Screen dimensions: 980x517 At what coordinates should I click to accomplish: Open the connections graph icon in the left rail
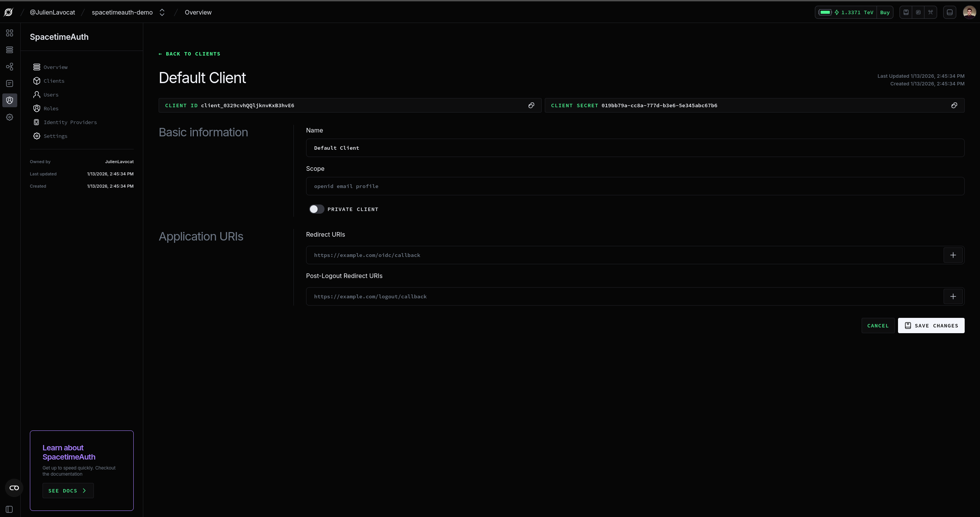click(9, 66)
